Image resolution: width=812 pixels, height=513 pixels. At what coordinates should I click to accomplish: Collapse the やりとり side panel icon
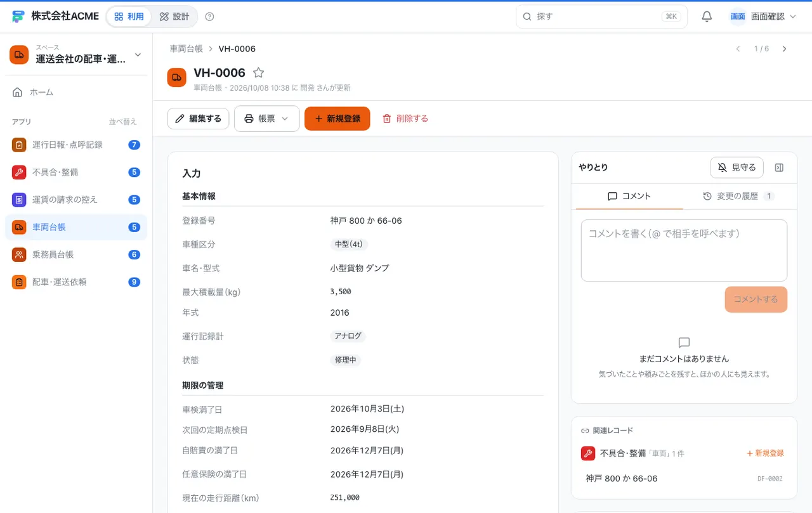[x=780, y=167]
